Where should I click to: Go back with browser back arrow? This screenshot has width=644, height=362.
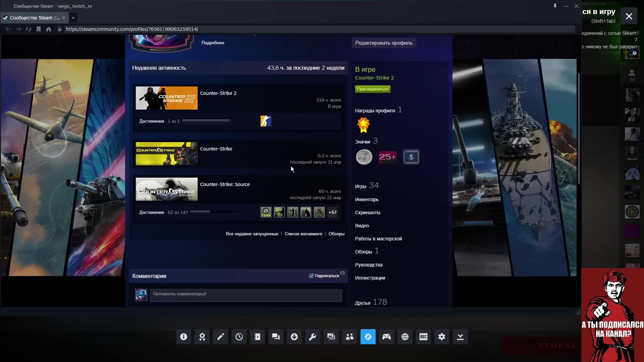point(8,29)
